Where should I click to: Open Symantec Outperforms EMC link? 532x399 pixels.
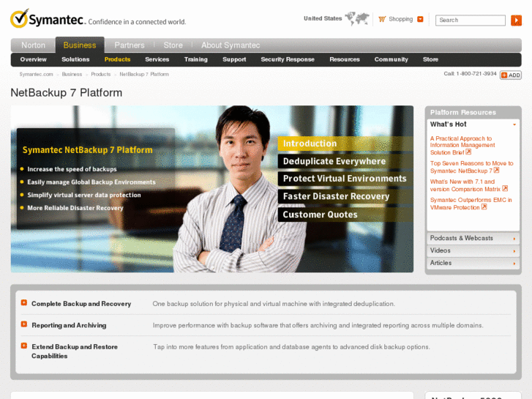[x=471, y=204]
